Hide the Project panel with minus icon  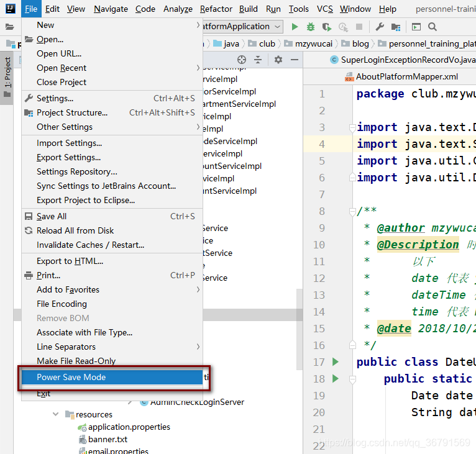[294, 60]
